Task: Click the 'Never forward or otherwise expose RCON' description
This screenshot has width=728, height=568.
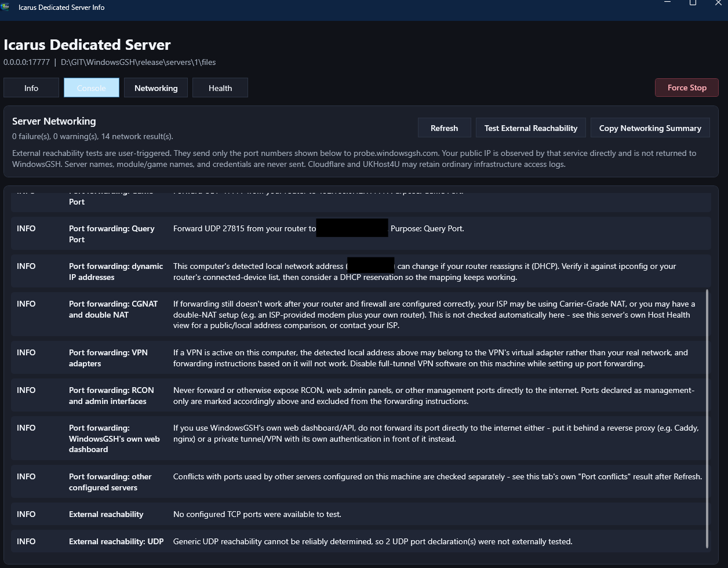Action: [x=434, y=395]
